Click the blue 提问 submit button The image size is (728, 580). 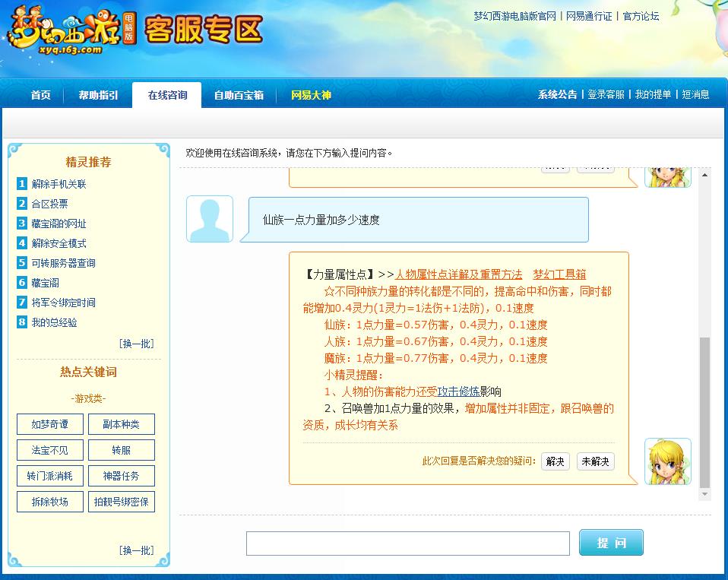point(611,542)
